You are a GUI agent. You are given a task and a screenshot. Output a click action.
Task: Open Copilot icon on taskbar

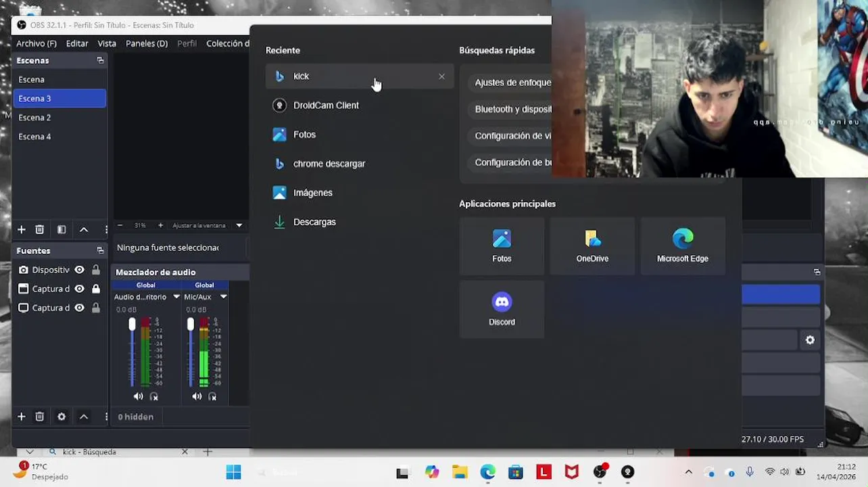[x=432, y=472]
